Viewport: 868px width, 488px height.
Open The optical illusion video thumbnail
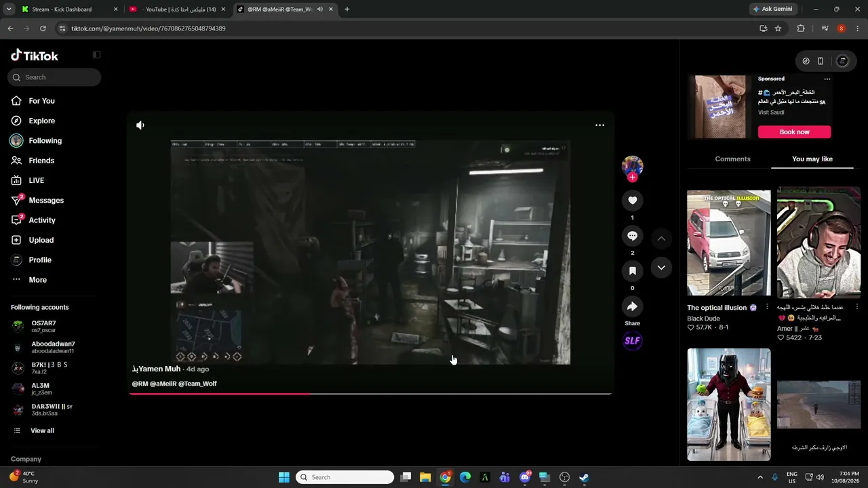pos(729,243)
